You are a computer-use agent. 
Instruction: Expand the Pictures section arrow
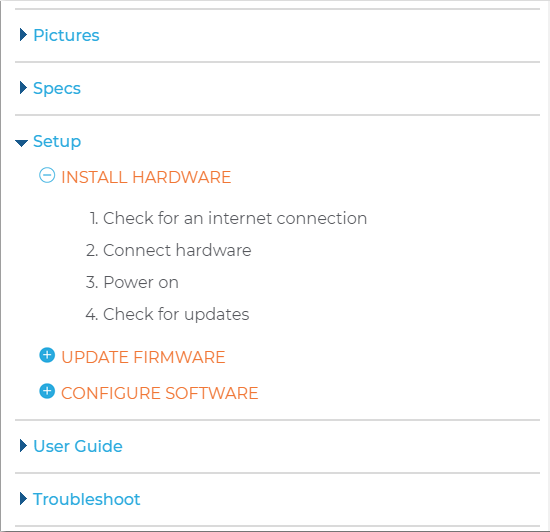pos(23,35)
